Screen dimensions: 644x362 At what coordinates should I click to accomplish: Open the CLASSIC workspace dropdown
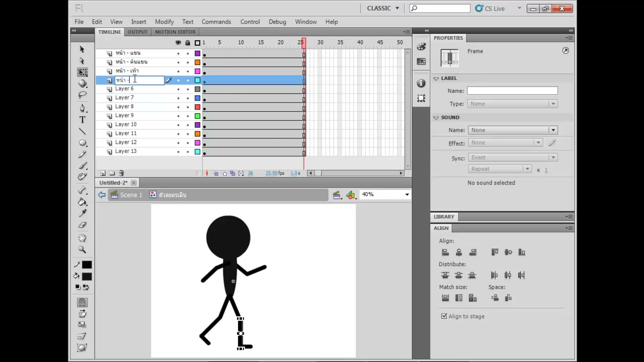pos(383,8)
